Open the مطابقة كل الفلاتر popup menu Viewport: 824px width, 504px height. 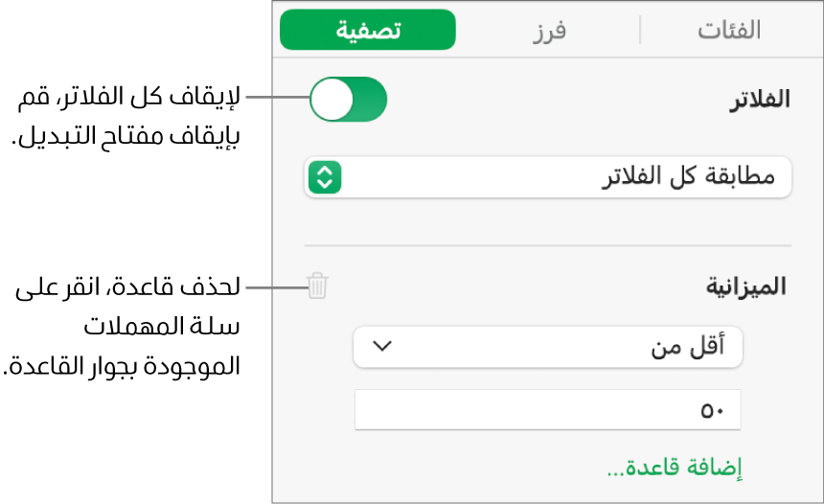548,177
